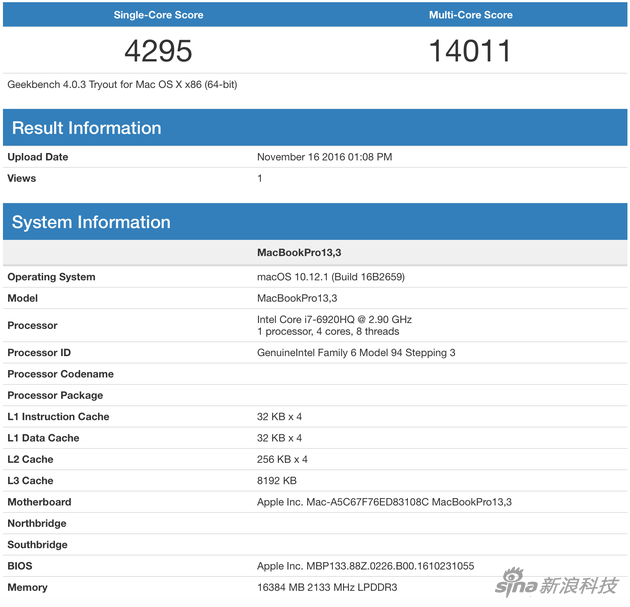This screenshot has width=630, height=607.
Task: Click the Upload Date row label
Action: [x=38, y=157]
